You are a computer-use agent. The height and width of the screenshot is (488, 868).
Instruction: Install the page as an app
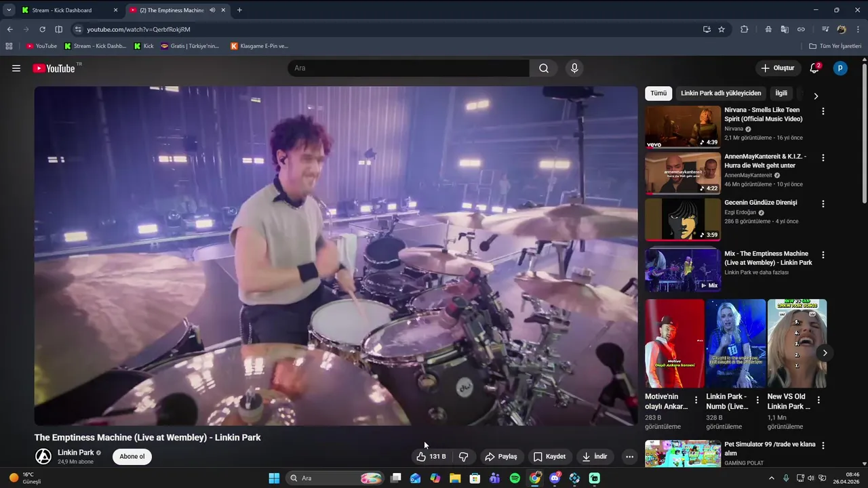[707, 29]
